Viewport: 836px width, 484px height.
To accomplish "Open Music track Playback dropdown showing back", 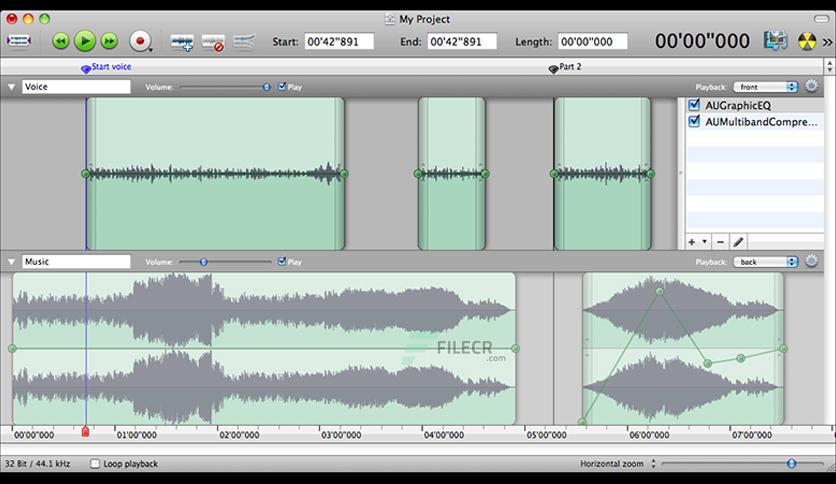I will click(x=765, y=262).
